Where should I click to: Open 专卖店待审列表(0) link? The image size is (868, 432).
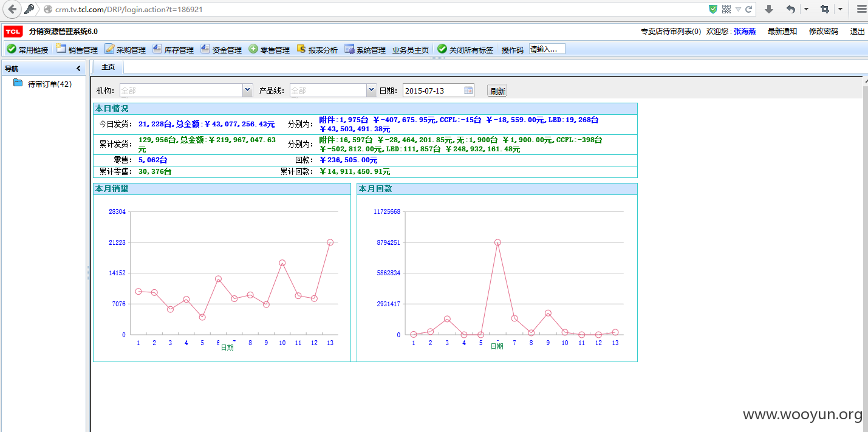[x=671, y=32]
